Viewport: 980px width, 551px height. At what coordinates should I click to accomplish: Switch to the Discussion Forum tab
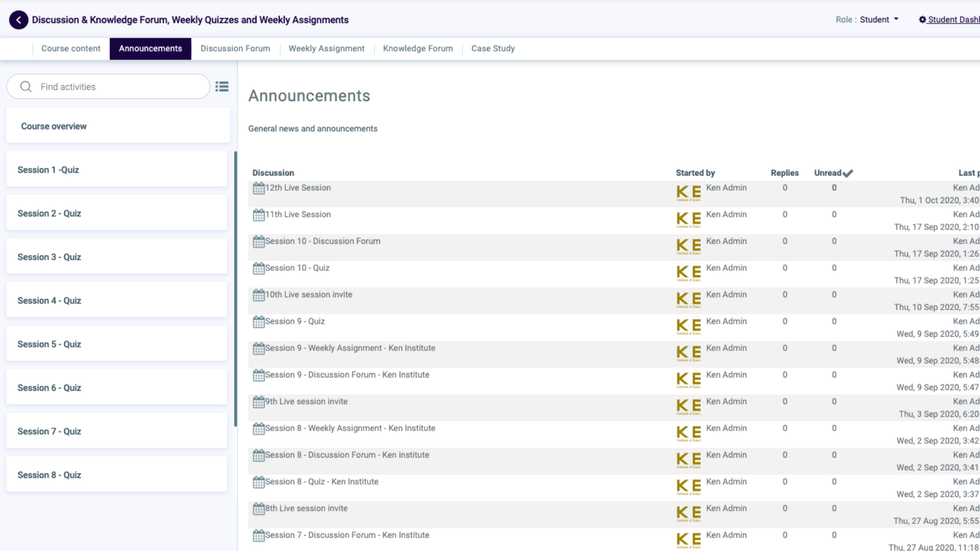click(235, 48)
